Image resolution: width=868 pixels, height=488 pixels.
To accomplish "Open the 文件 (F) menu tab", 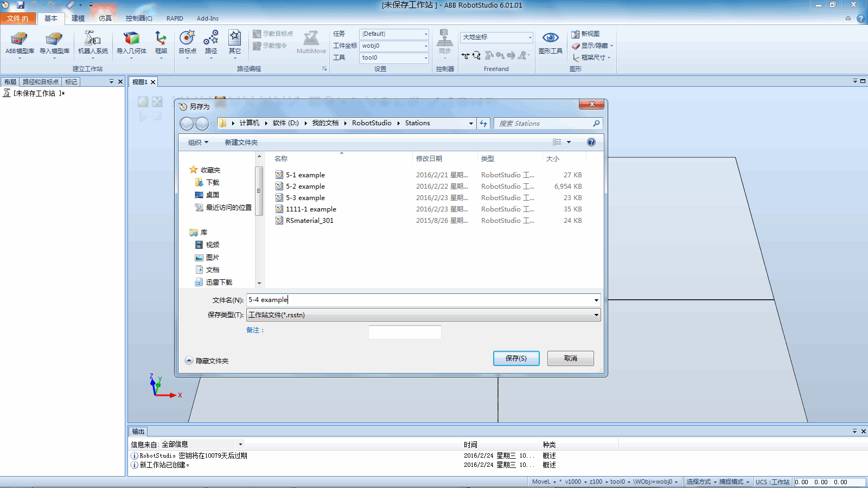I will 18,18.
